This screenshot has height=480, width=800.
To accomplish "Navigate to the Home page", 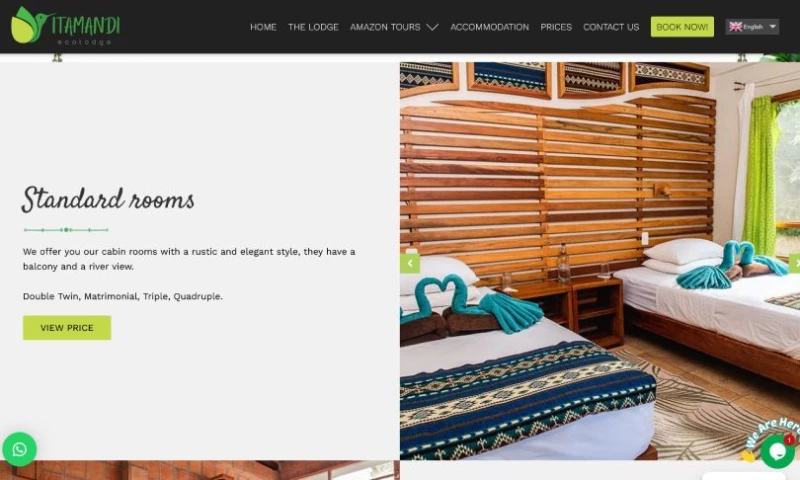I will click(x=263, y=27).
